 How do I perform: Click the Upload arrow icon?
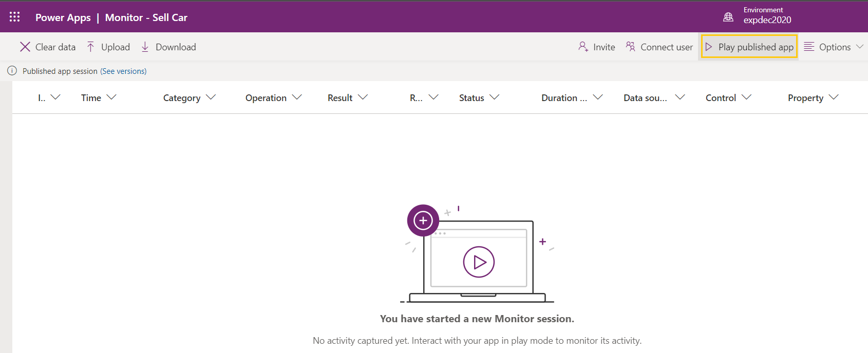click(90, 47)
